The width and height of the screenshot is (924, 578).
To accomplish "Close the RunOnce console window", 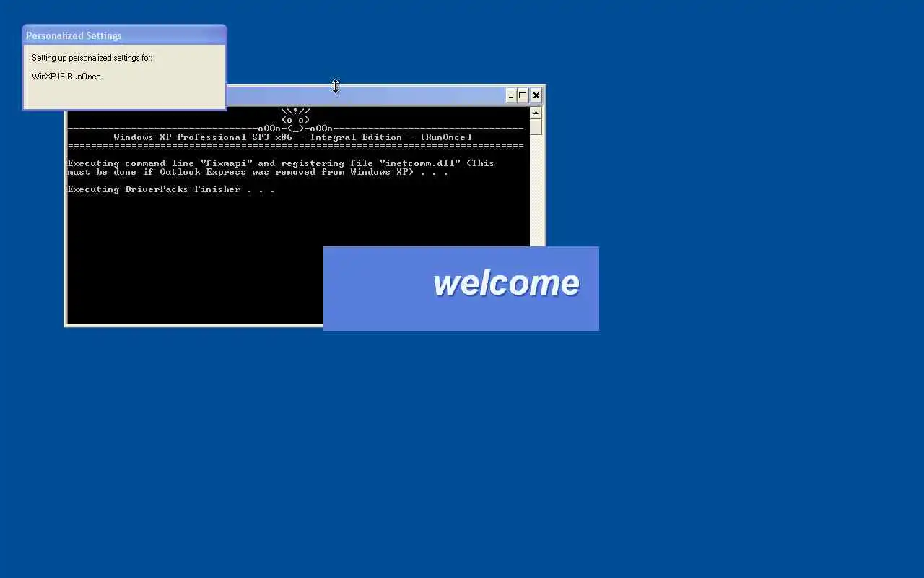I will 536,95.
